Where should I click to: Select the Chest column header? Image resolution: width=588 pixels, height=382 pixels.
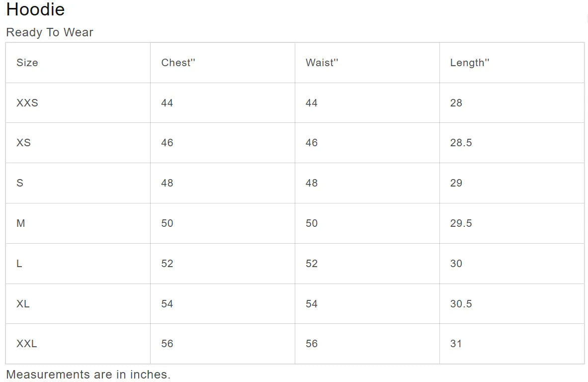coord(178,63)
